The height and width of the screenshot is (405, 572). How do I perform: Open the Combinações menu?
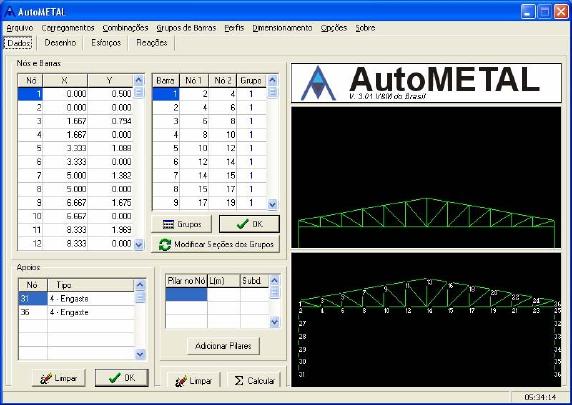click(x=125, y=28)
